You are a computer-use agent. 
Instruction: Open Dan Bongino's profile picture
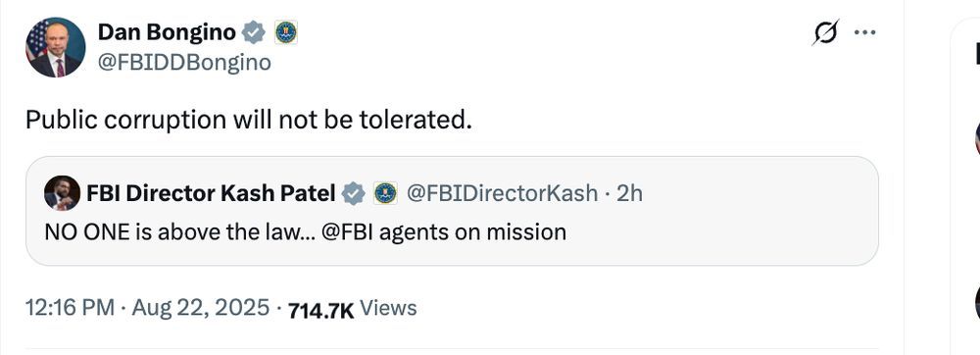(56, 47)
